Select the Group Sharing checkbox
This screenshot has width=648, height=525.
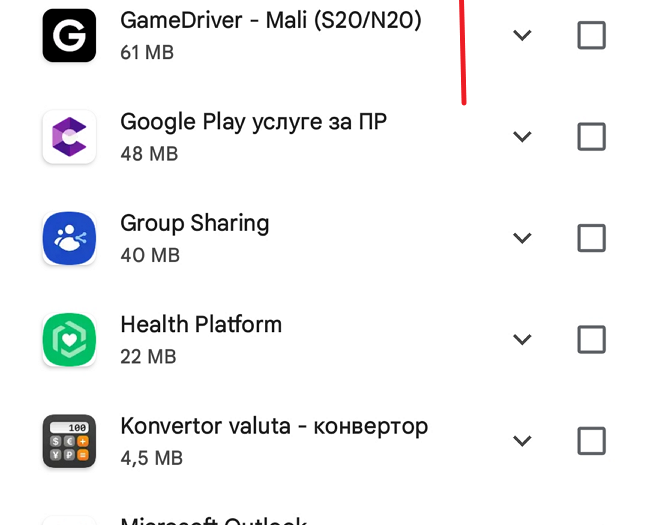click(x=591, y=238)
